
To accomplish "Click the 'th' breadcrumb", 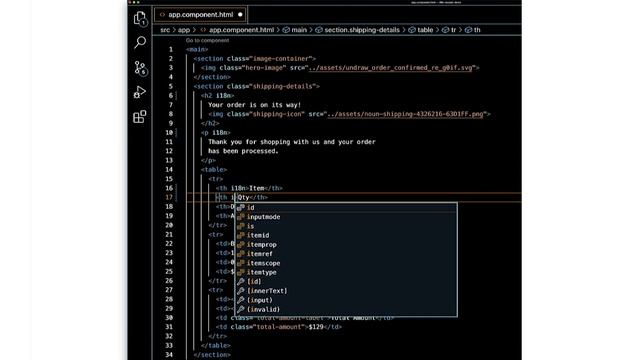I will 473,30.
